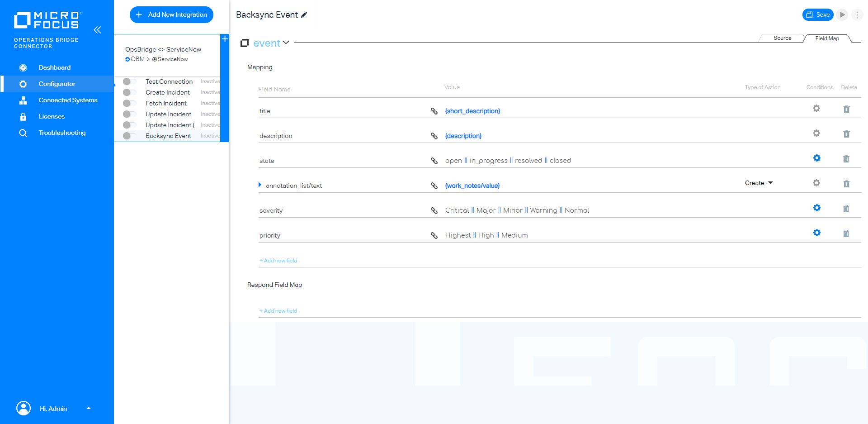
Task: Run the integration with the play button
Action: point(842,14)
